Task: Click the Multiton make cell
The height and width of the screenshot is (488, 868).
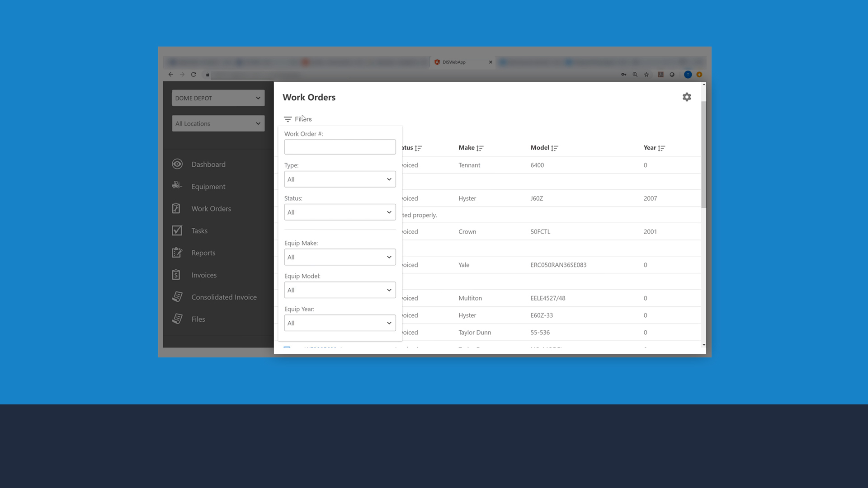Action: click(470, 298)
